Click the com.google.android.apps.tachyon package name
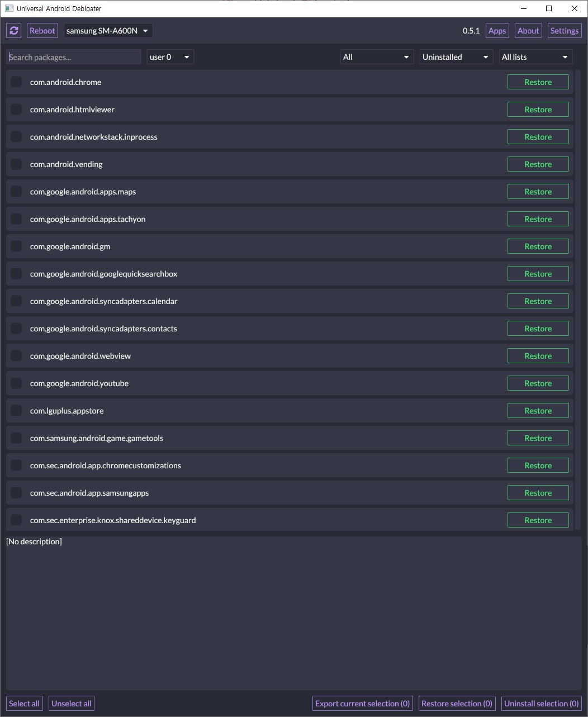 88,219
